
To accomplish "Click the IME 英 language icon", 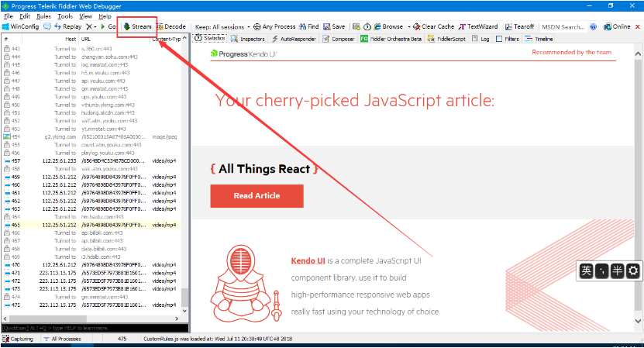I will (x=586, y=270).
